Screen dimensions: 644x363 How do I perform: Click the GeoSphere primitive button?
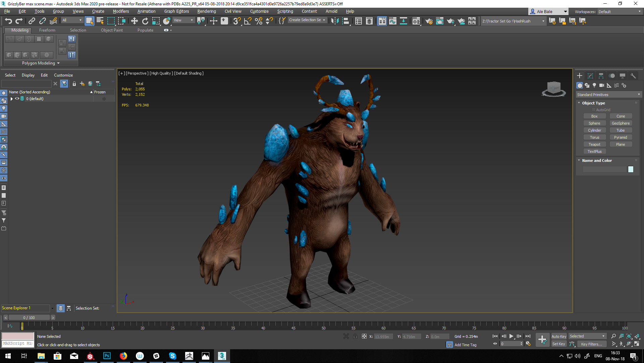[621, 123]
